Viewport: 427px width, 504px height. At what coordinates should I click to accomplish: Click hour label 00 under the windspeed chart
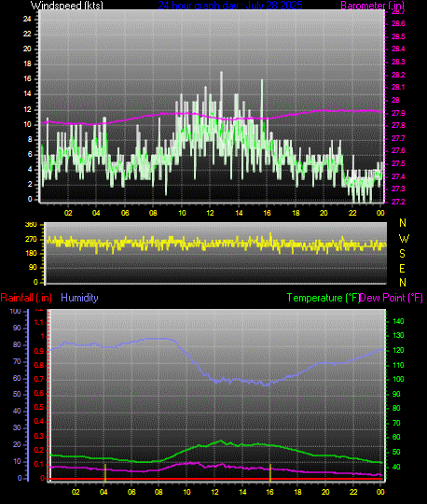380,213
